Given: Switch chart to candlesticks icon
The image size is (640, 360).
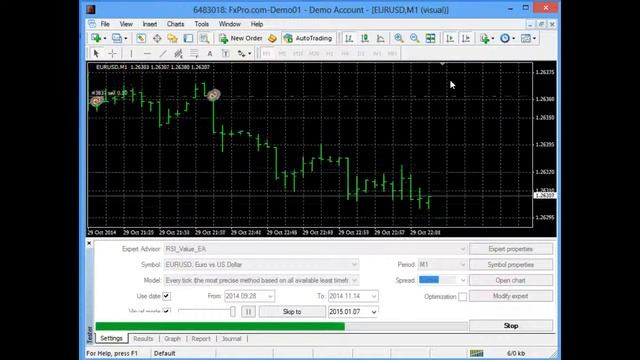Looking at the screenshot, I should (x=365, y=38).
